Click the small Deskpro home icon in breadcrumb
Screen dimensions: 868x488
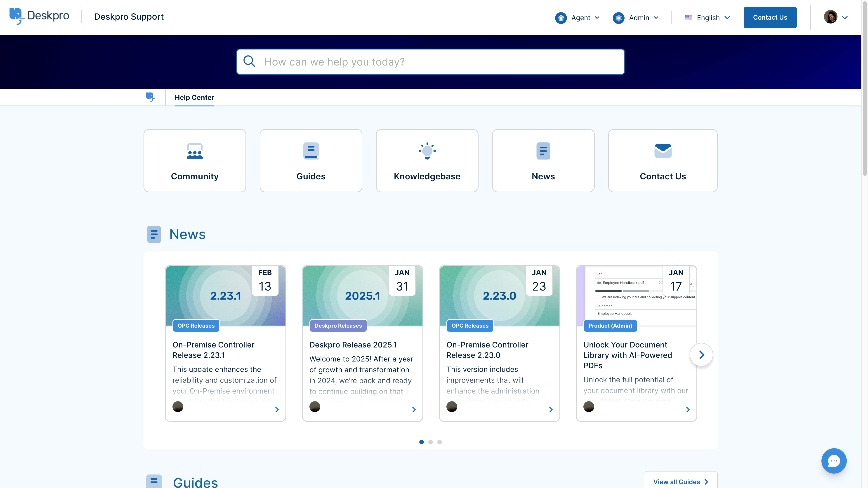pyautogui.click(x=150, y=97)
